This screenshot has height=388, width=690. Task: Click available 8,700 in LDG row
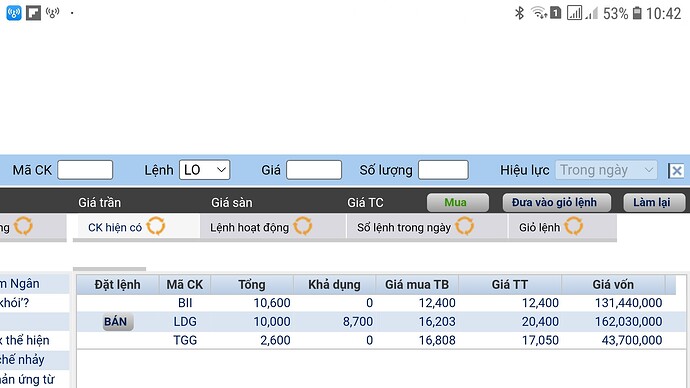pos(358,322)
